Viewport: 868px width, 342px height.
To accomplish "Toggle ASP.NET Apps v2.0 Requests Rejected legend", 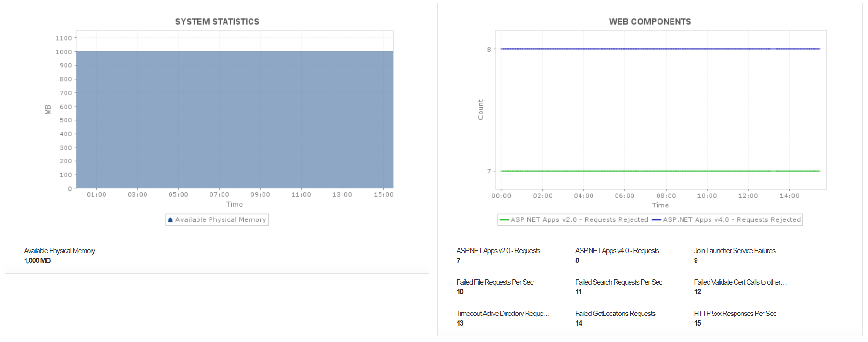I will [x=579, y=220].
